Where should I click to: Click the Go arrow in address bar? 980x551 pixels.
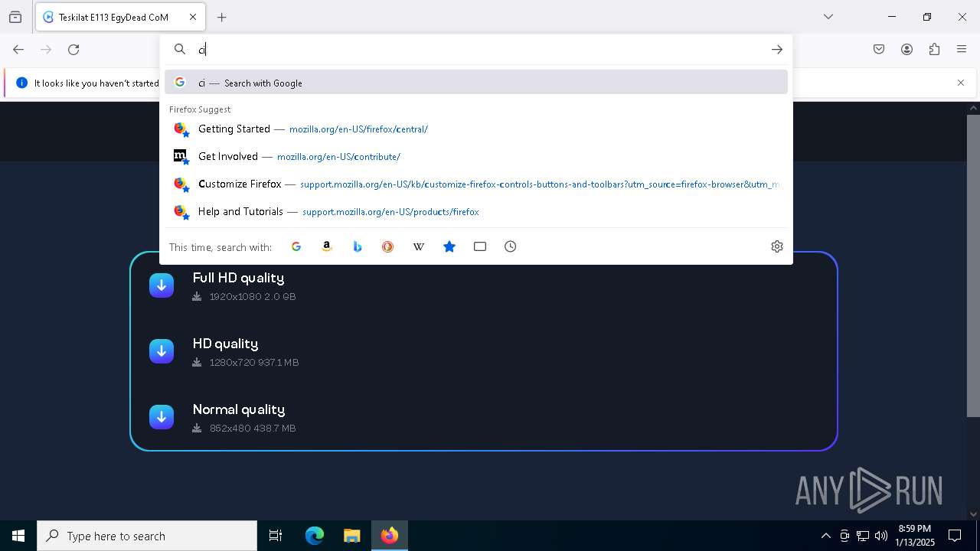(777, 49)
